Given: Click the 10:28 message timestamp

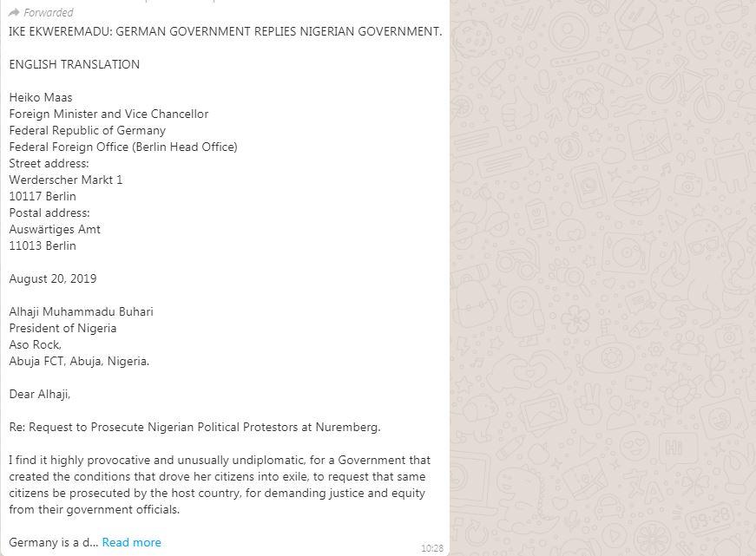Looking at the screenshot, I should (x=432, y=548).
